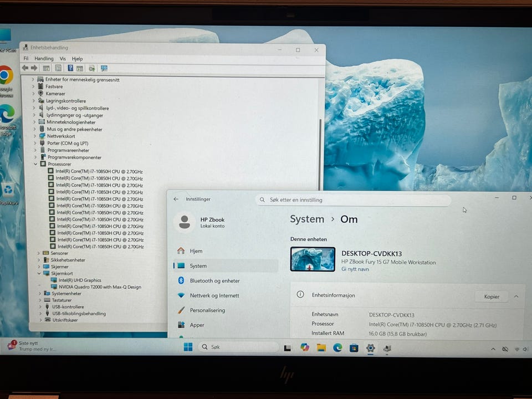Open File Explorer from the taskbar
This screenshot has height=399, width=532.
coord(321,347)
